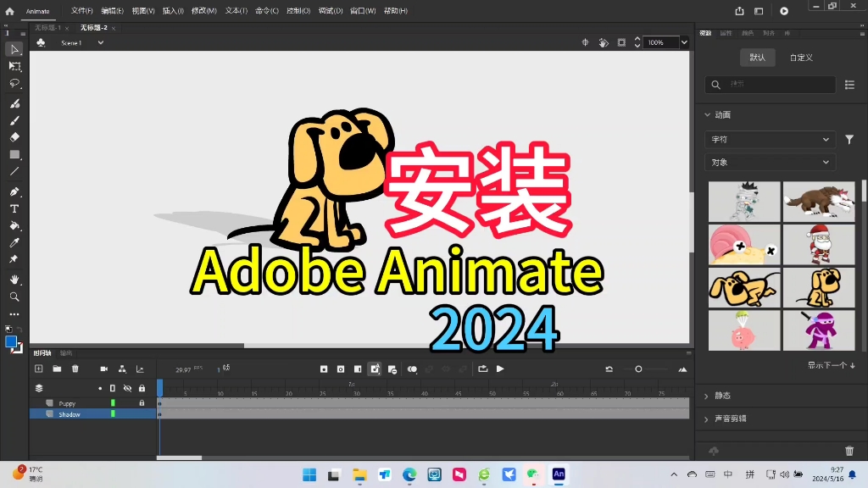Select the Pen tool

[14, 192]
